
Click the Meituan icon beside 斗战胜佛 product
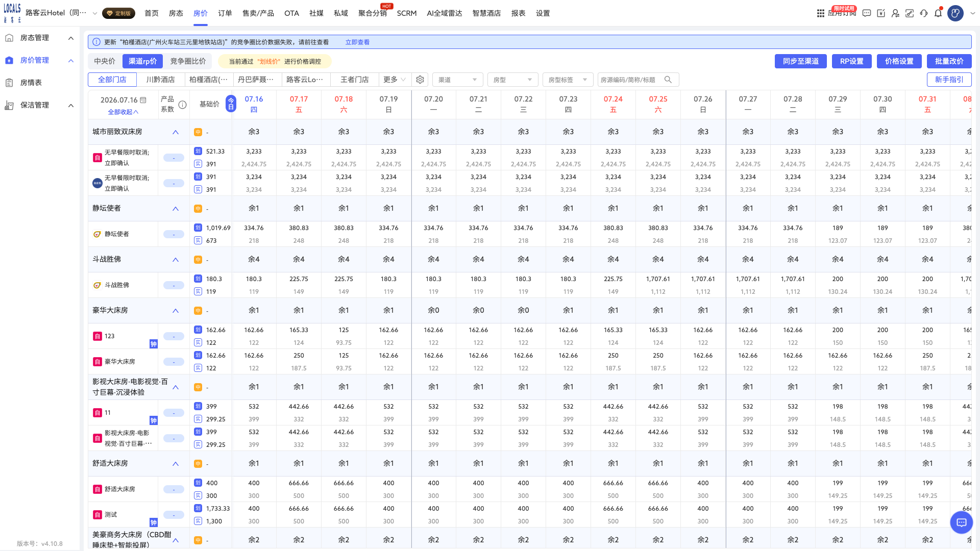pyautogui.click(x=97, y=285)
